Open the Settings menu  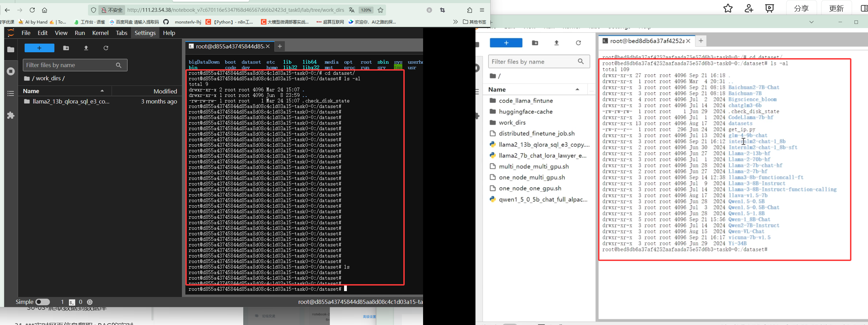145,33
